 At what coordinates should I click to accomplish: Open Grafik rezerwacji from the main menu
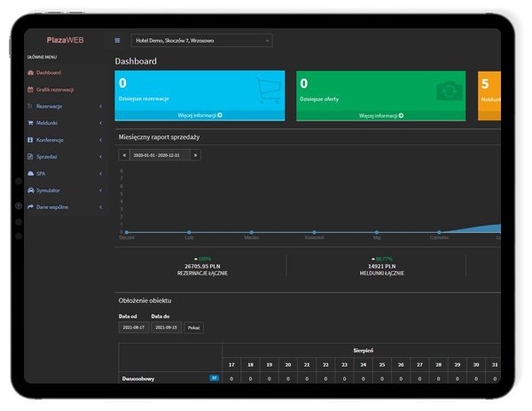click(x=55, y=89)
